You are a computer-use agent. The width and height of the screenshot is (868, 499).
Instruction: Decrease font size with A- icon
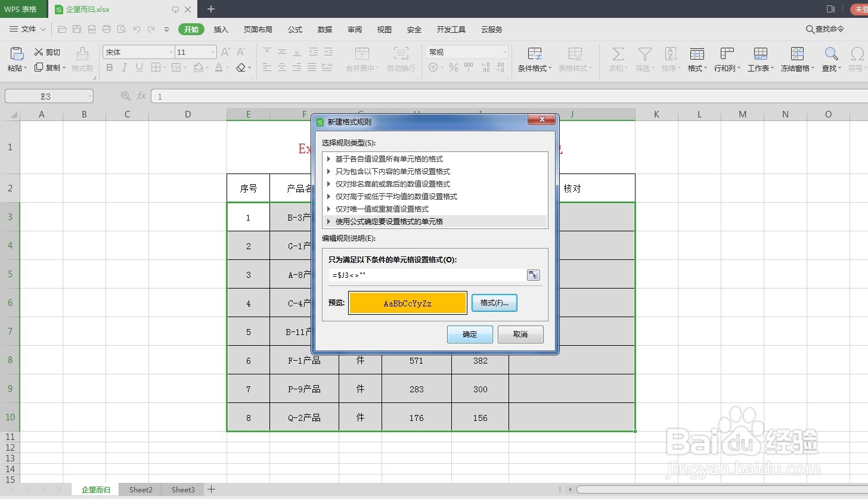point(241,52)
